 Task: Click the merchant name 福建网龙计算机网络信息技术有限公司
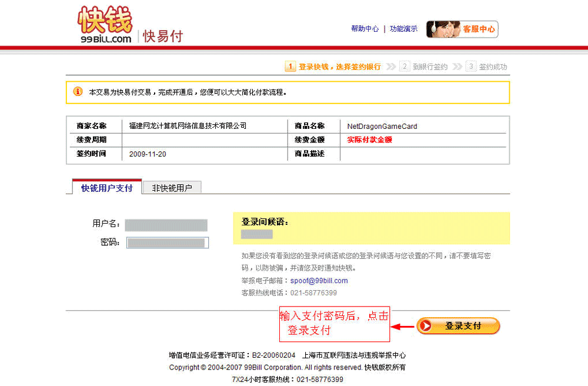coord(188,126)
